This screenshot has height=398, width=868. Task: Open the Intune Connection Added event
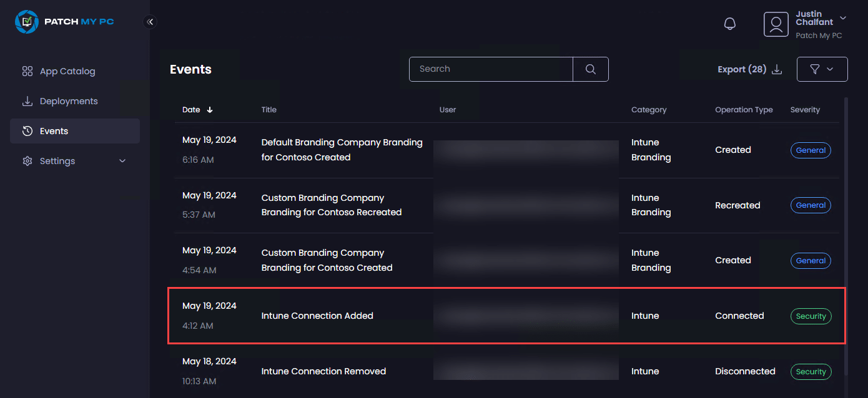317,316
